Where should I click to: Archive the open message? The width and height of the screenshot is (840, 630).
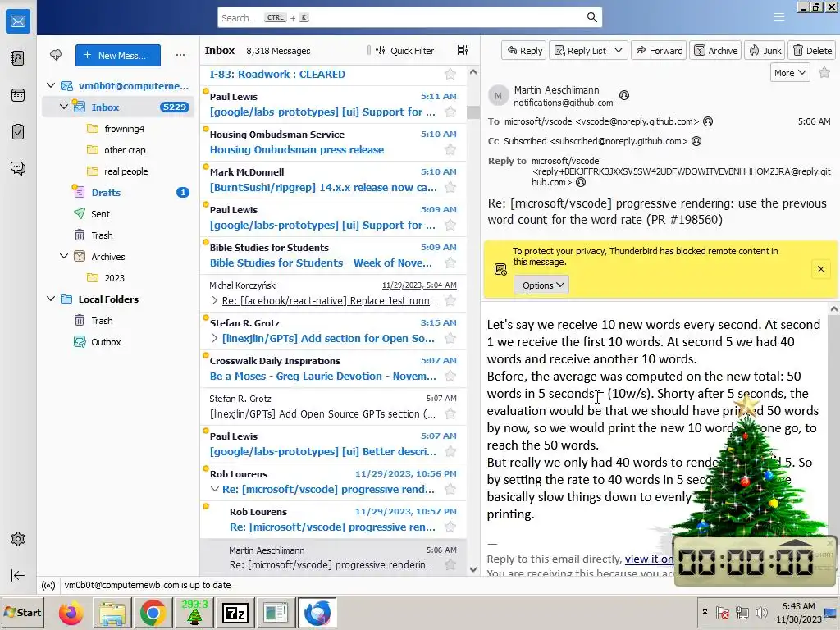pyautogui.click(x=715, y=50)
